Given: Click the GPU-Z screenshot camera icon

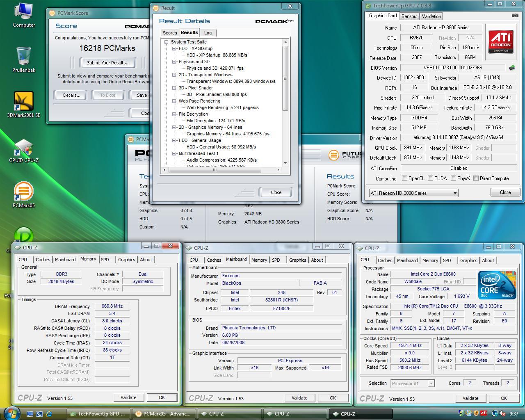Looking at the screenshot, I should (515, 16).
